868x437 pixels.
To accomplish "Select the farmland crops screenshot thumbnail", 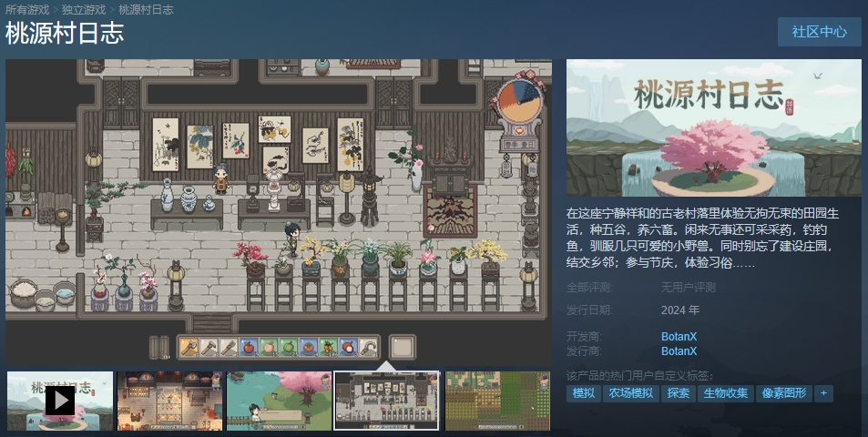I will point(497,401).
